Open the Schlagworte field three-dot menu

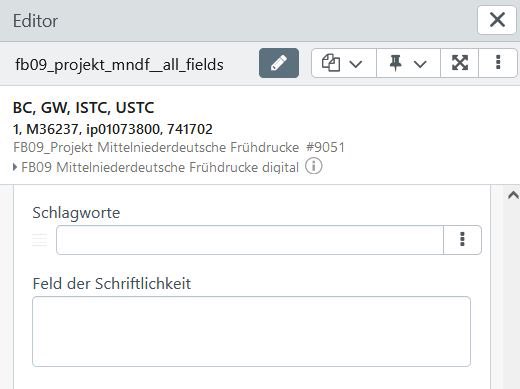pyautogui.click(x=462, y=240)
